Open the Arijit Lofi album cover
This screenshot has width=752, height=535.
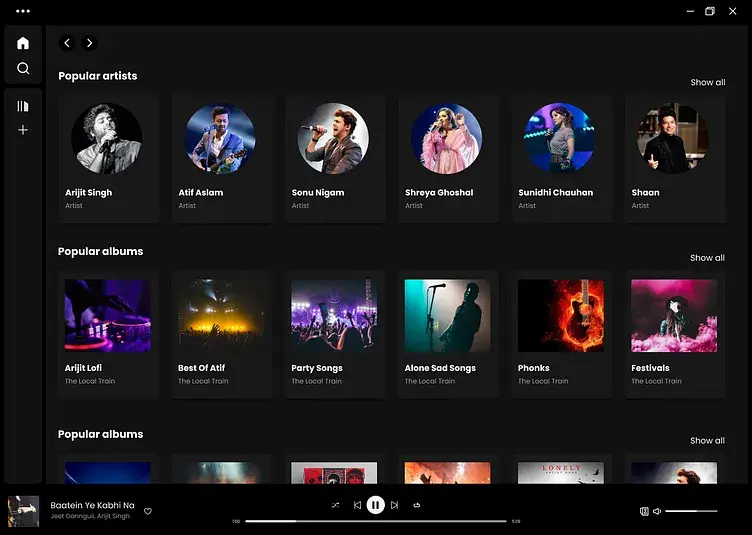[107, 315]
